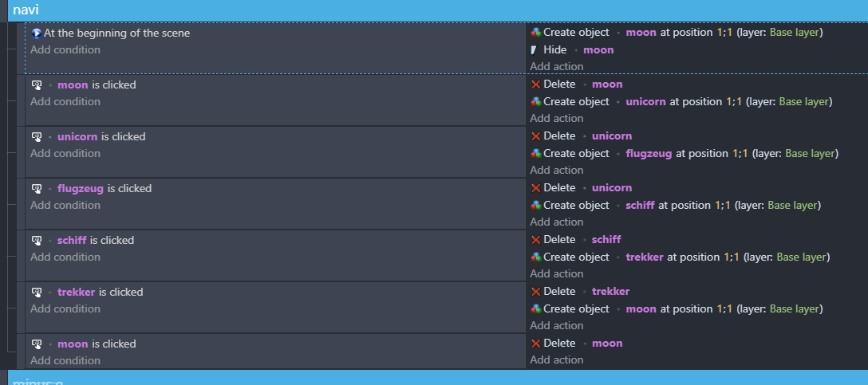This screenshot has height=385, width=868.
Task: Click the Hide action icon next to moon
Action: [x=535, y=50]
